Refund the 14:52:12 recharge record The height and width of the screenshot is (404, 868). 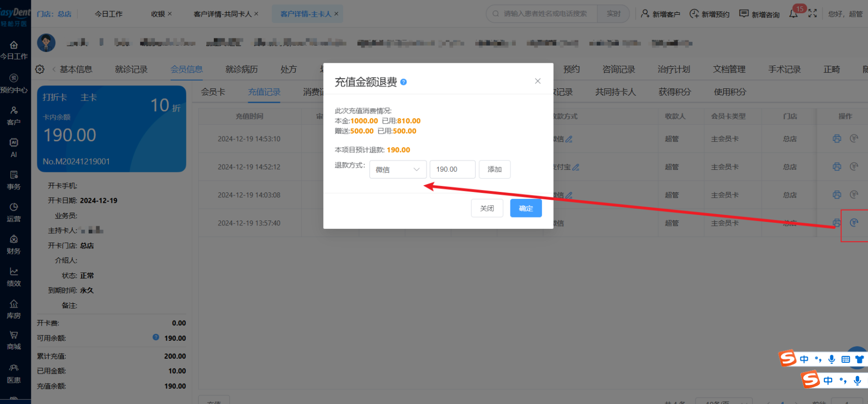pos(854,166)
